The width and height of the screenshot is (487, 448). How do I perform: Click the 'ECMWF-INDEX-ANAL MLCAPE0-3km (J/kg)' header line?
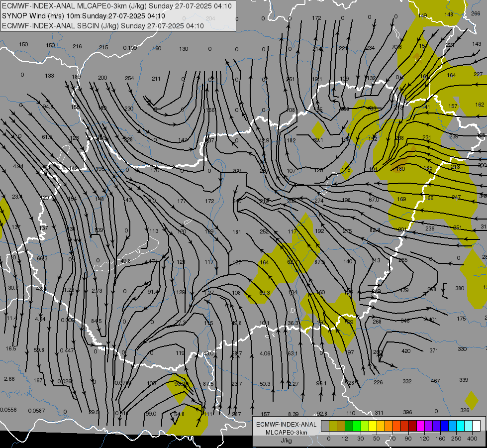pyautogui.click(x=117, y=6)
